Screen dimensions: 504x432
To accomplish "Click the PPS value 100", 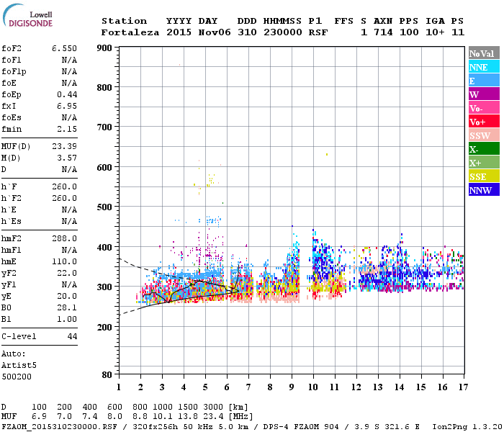I will [x=409, y=32].
